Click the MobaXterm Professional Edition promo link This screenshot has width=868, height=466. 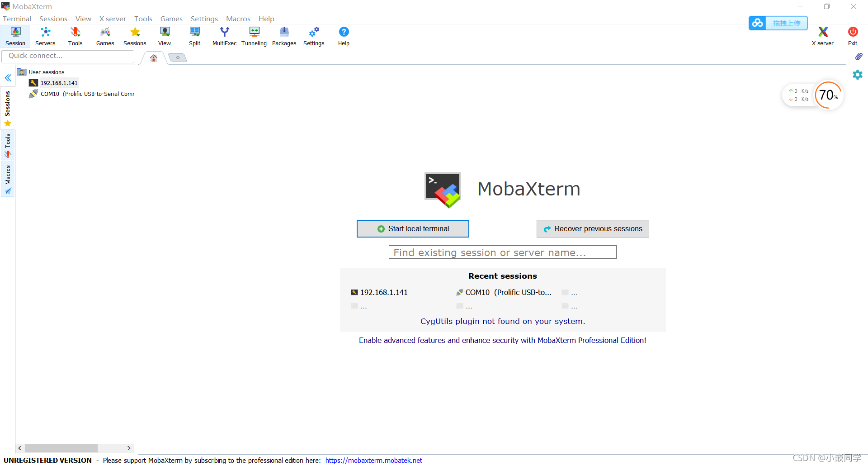[x=502, y=340]
